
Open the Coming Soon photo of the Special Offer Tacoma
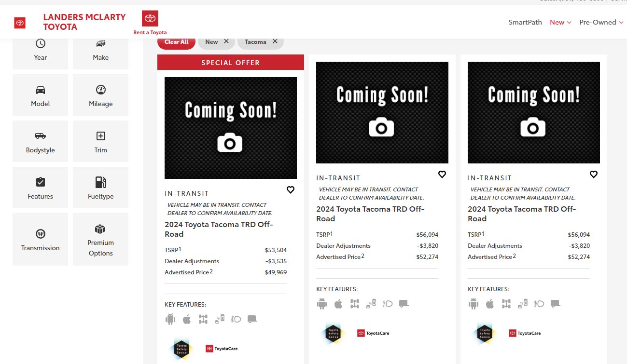coord(231,128)
